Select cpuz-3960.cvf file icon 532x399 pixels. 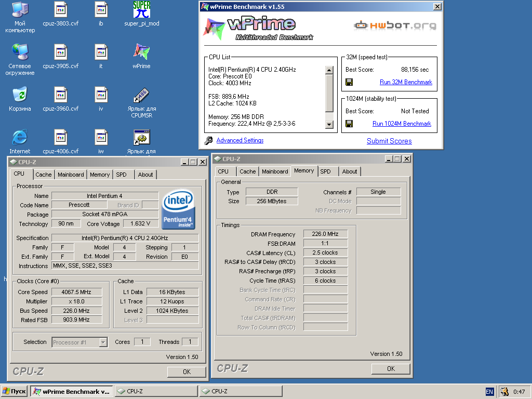(61, 99)
